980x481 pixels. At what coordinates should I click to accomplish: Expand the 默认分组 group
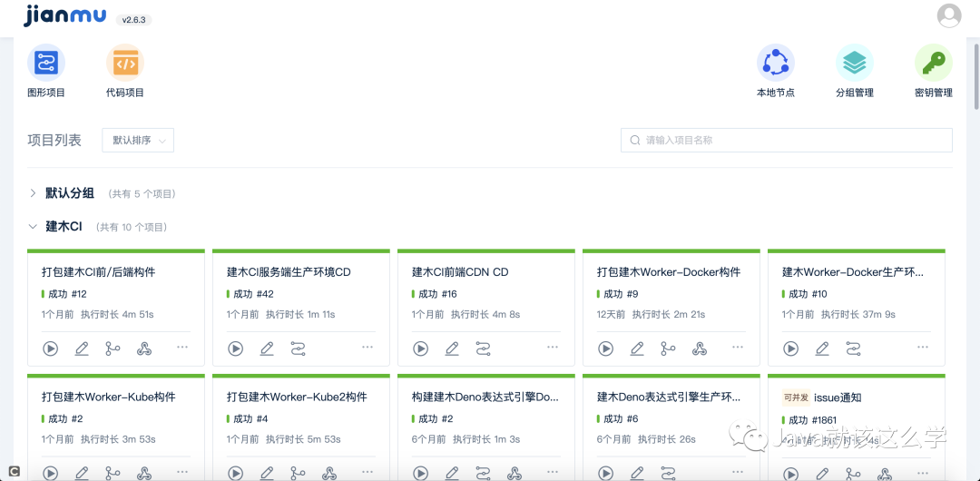(34, 193)
